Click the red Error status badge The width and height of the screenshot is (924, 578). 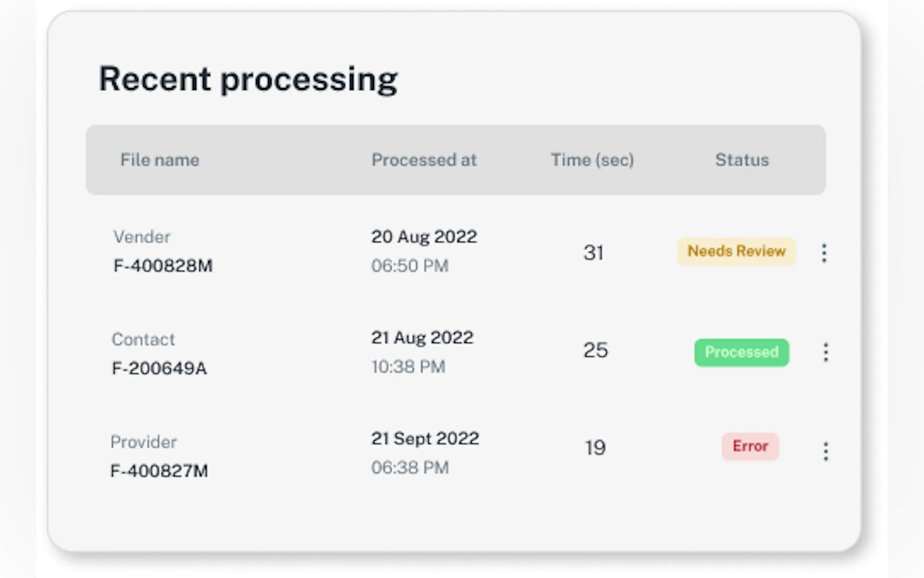(750, 447)
